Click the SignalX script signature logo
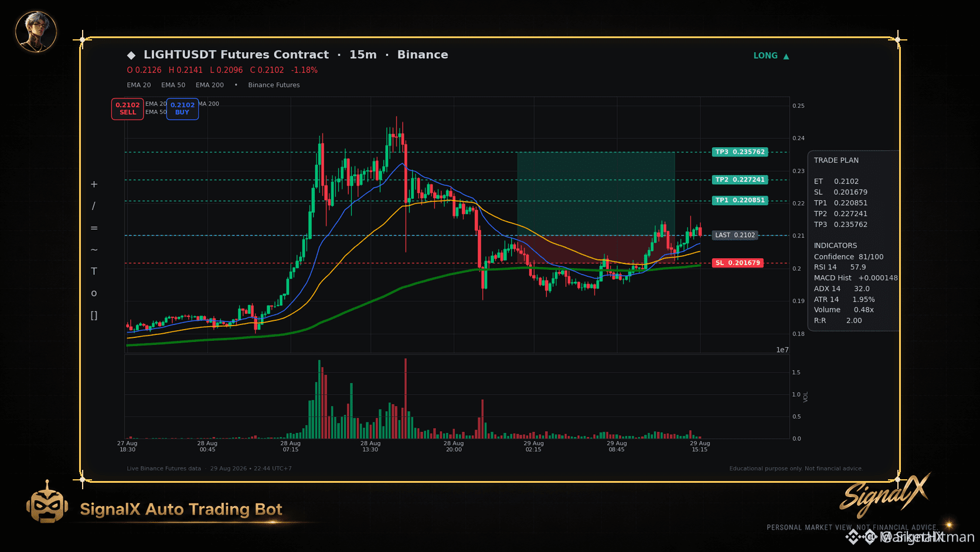 point(885,495)
